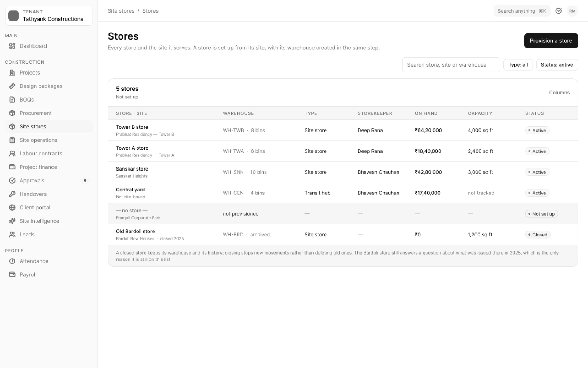Click the not tracked capacity cell
The height and width of the screenshot is (368, 588).
point(481,193)
